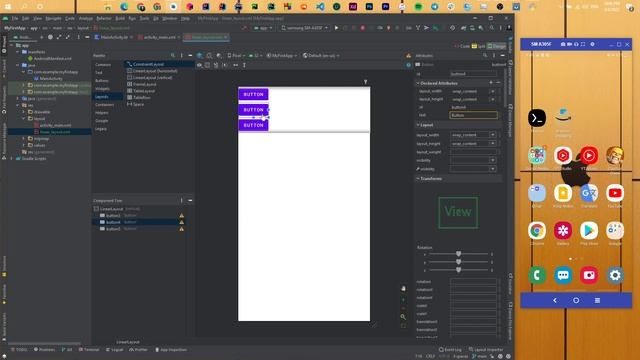Switch to Code view mode
This screenshot has width=640, height=360.
coord(462,46)
